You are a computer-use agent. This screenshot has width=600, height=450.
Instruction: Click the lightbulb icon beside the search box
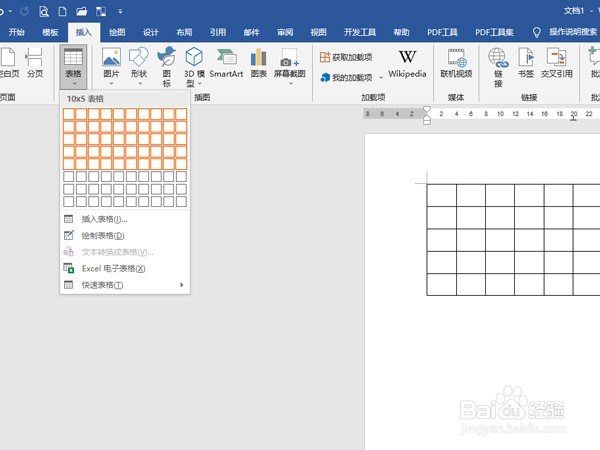click(537, 33)
